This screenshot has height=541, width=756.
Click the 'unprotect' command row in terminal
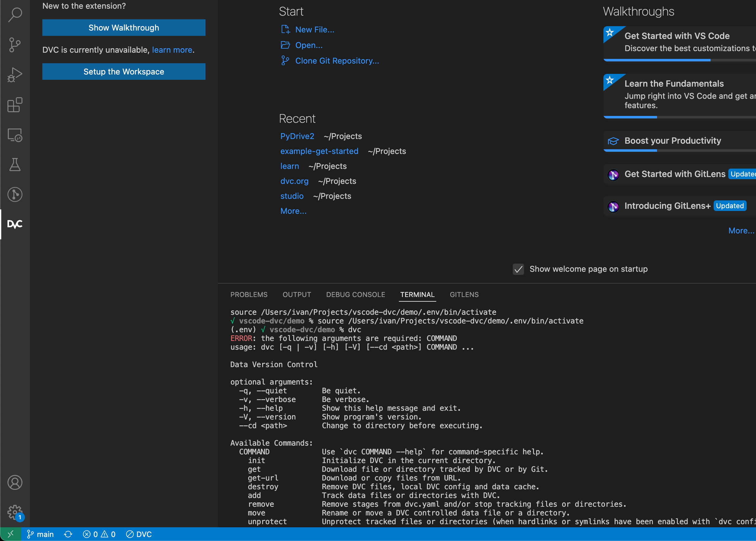click(x=502, y=522)
